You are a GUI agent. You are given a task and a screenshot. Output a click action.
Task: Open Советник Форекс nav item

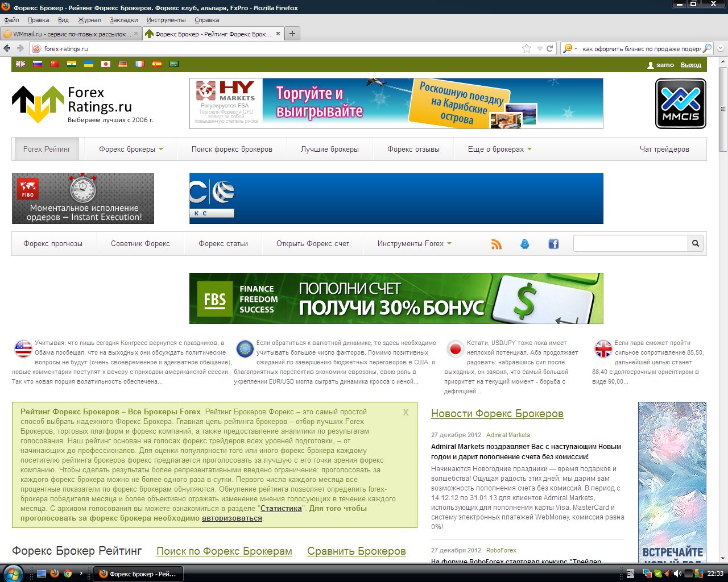tap(140, 243)
